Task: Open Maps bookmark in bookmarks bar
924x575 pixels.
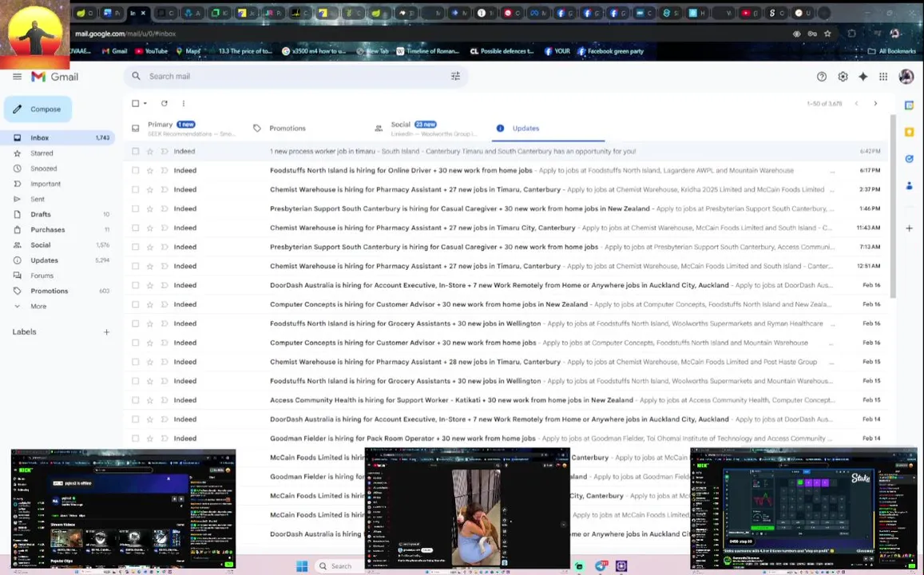Action: pos(188,51)
